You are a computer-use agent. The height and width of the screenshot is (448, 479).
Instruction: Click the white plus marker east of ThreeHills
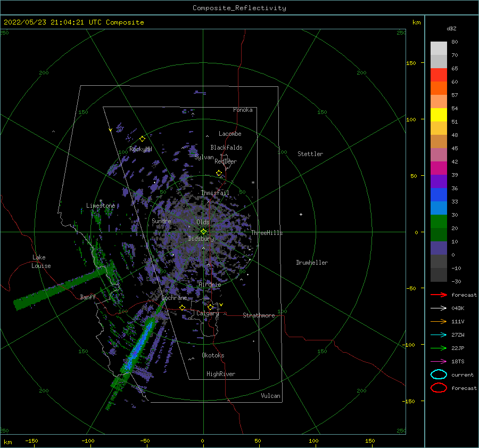click(301, 214)
